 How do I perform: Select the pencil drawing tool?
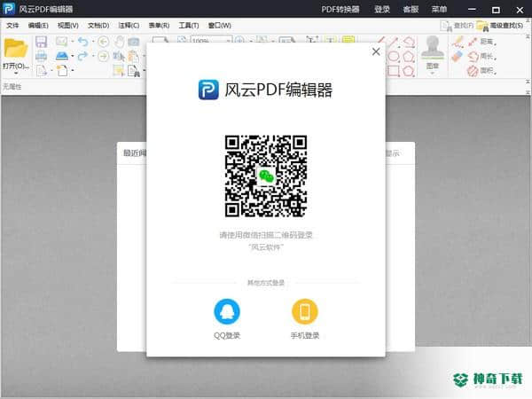pyautogui.click(x=458, y=42)
